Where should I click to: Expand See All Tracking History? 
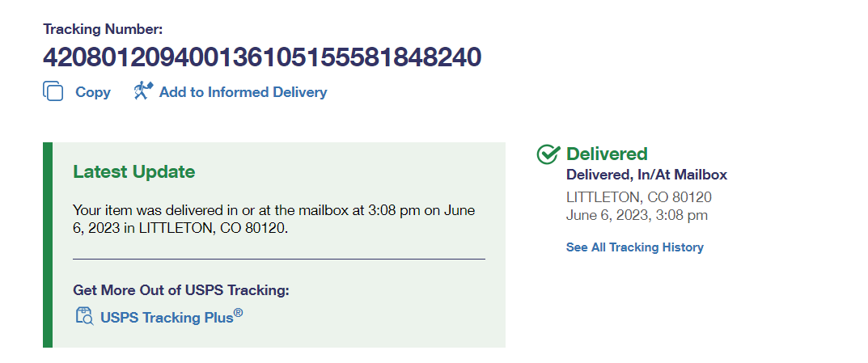coord(634,247)
